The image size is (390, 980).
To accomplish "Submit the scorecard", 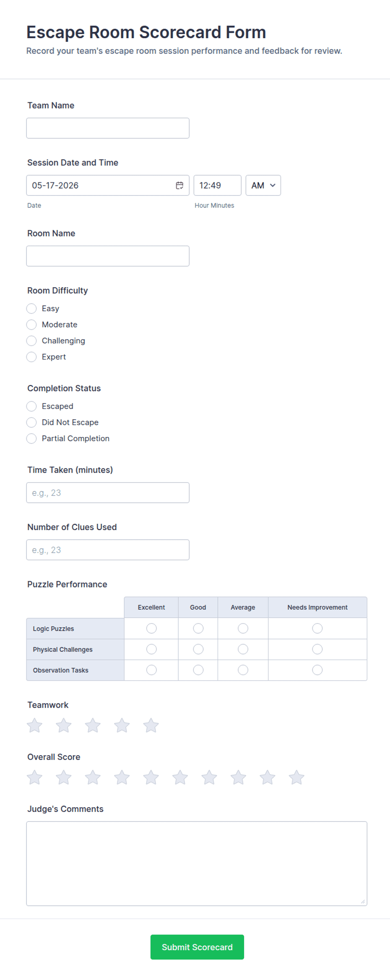I will (x=197, y=947).
